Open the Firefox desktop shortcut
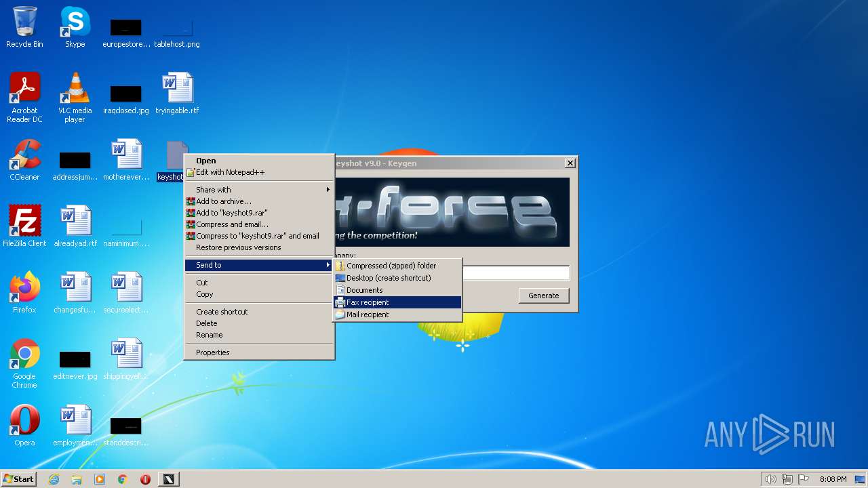Screen dimensions: 868x488 click(24, 293)
